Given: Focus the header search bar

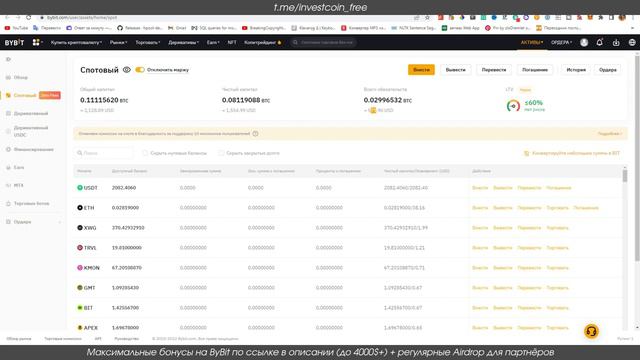Looking at the screenshot, I should (x=323, y=42).
